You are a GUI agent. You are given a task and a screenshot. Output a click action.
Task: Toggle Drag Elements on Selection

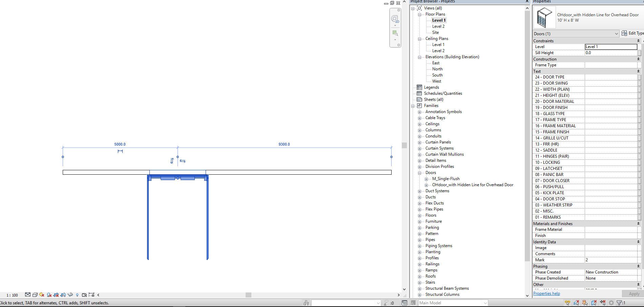603,303
